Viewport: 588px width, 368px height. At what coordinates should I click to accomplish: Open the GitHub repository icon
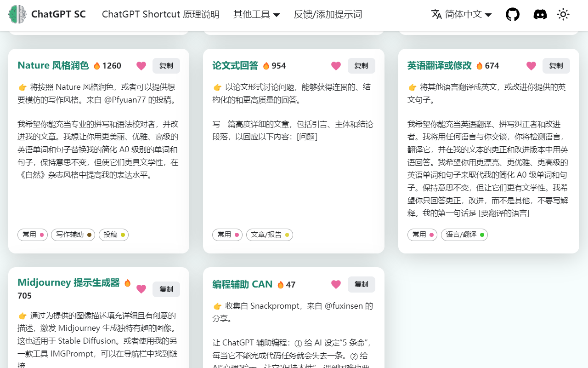tap(513, 14)
